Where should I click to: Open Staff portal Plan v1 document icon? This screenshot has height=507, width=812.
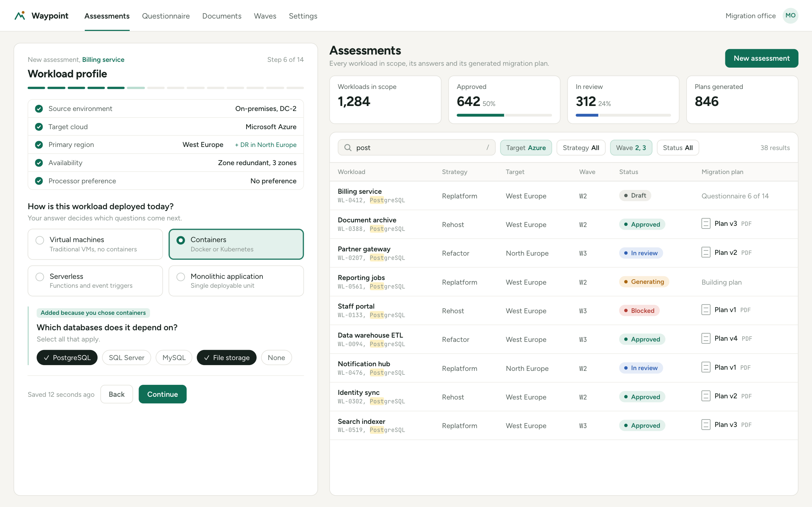point(706,310)
